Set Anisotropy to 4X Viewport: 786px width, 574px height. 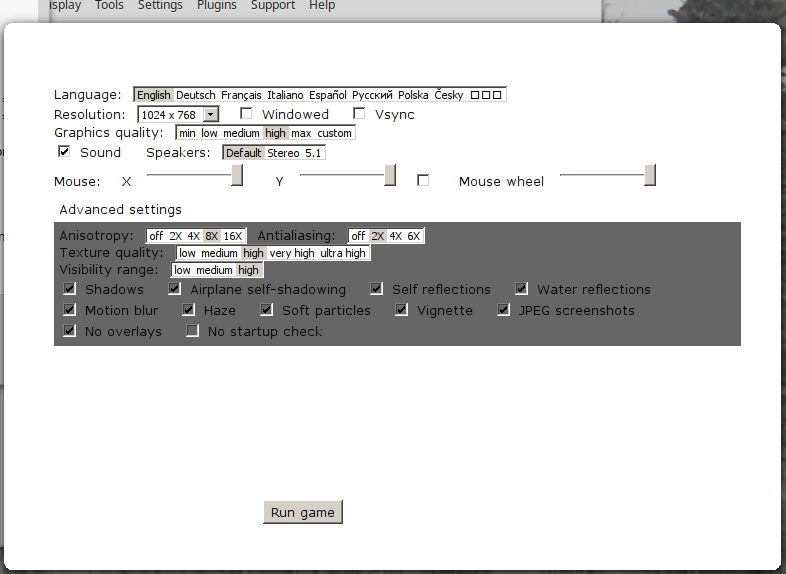point(193,236)
